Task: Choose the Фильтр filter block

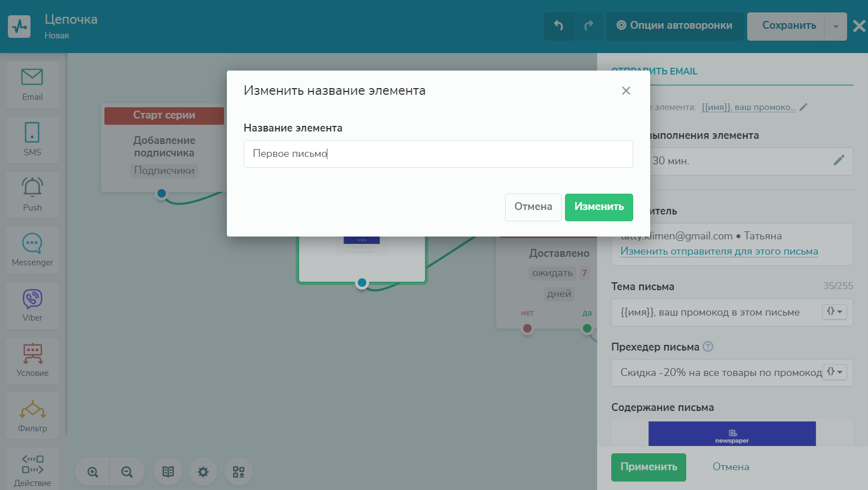Action: tap(32, 415)
